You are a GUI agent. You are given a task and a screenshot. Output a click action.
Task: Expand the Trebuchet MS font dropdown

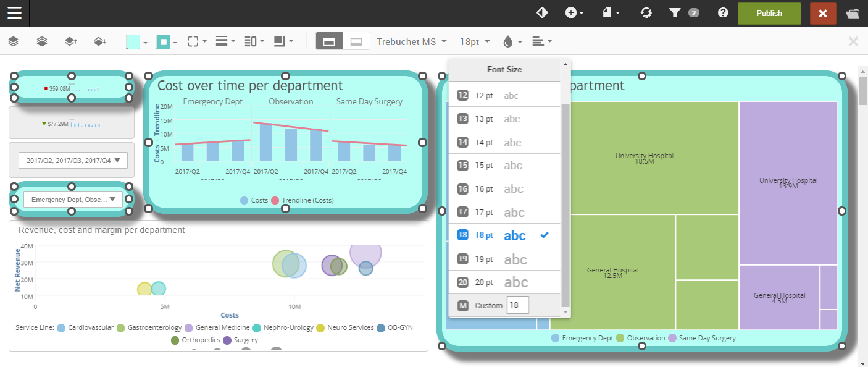point(412,41)
